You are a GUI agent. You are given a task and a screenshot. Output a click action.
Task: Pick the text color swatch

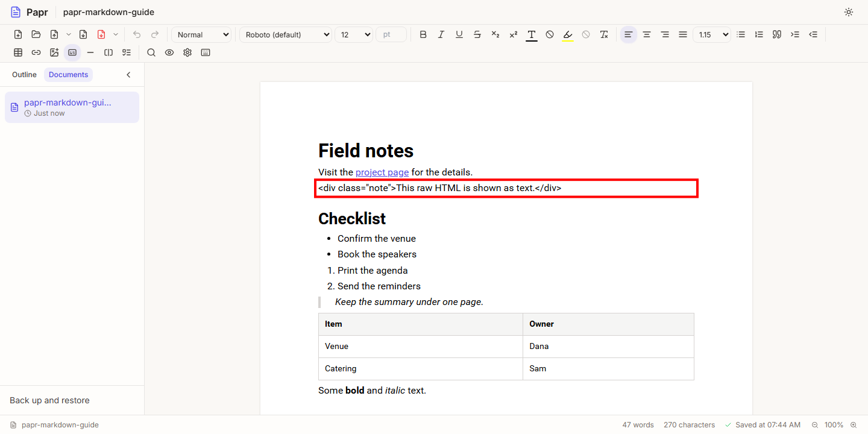tap(532, 34)
